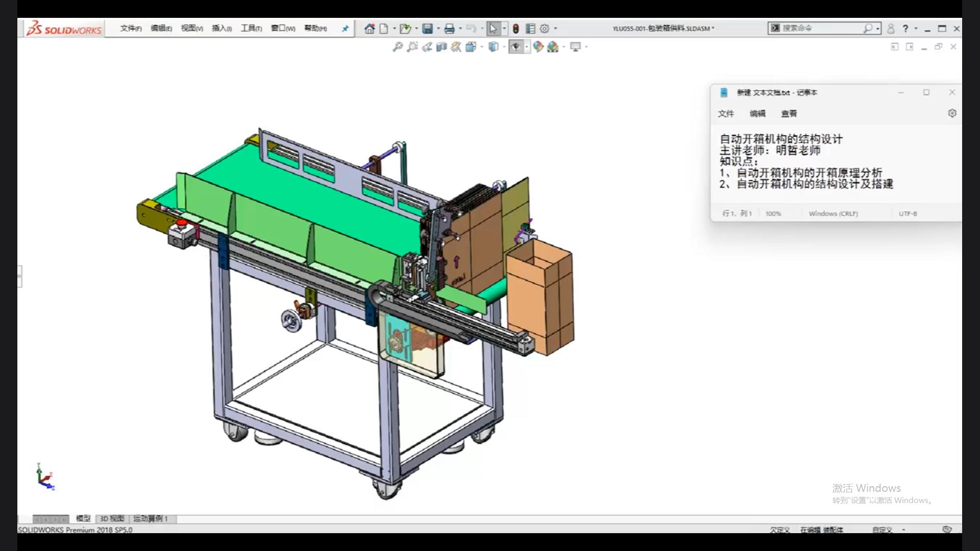Click the Edit Appearance color ball icon
The image size is (980, 551).
point(538,47)
